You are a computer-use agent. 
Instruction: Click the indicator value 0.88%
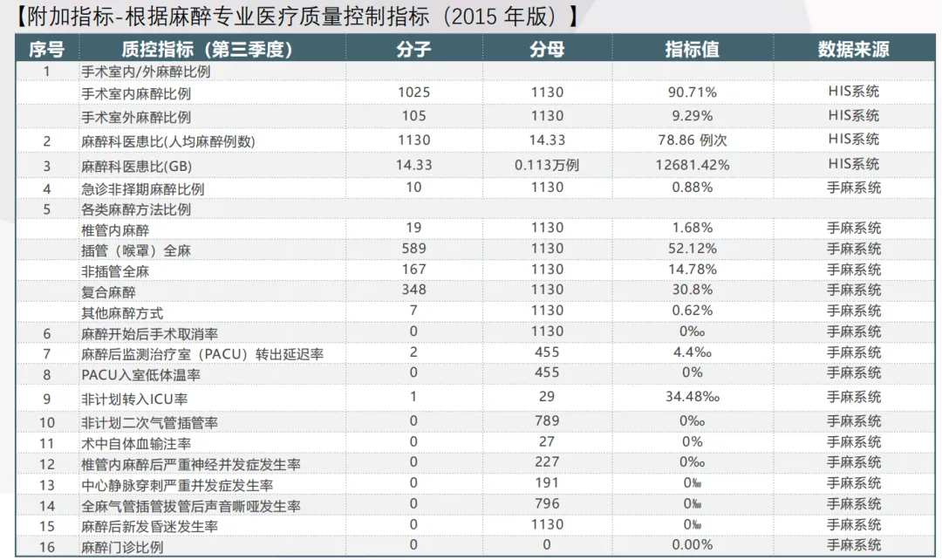[692, 188]
